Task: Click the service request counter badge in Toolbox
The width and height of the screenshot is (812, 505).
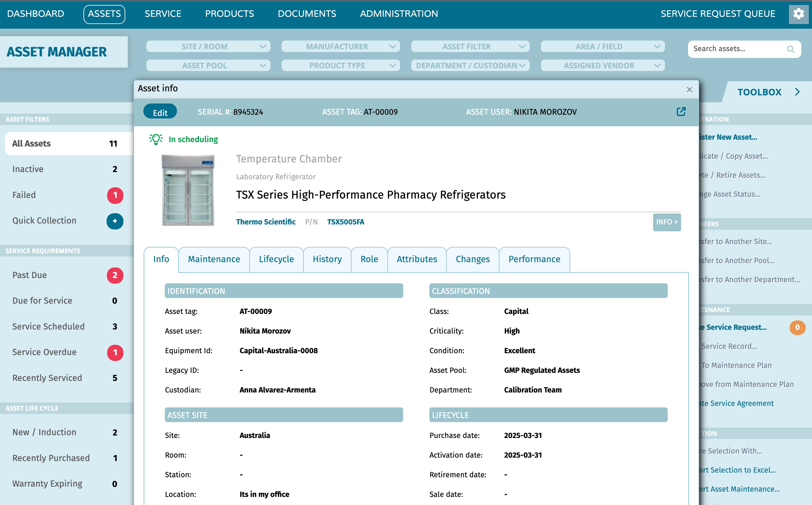Action: (x=798, y=328)
